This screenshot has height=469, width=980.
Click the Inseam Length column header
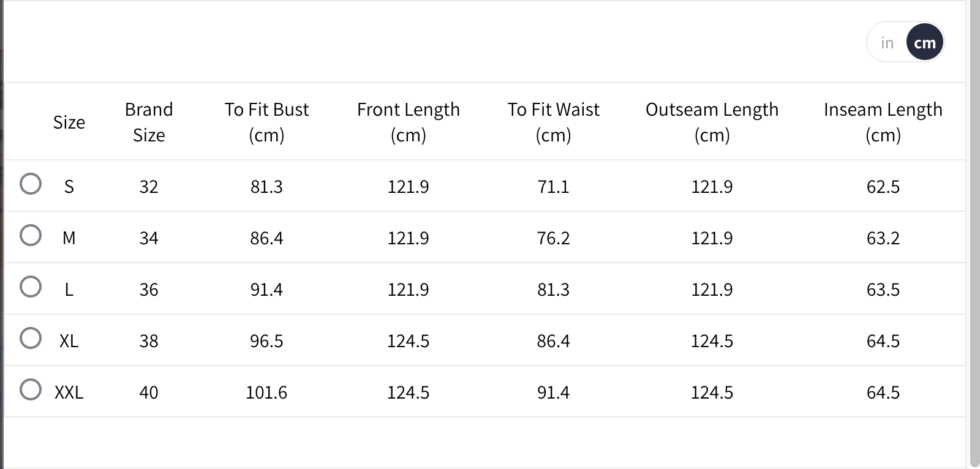pos(883,122)
